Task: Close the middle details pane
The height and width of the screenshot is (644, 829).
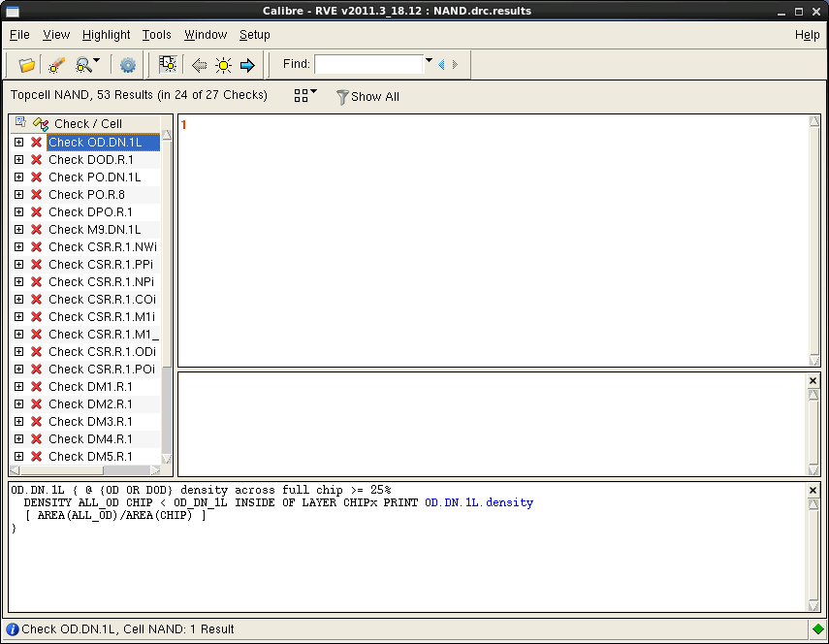Action: pyautogui.click(x=813, y=381)
